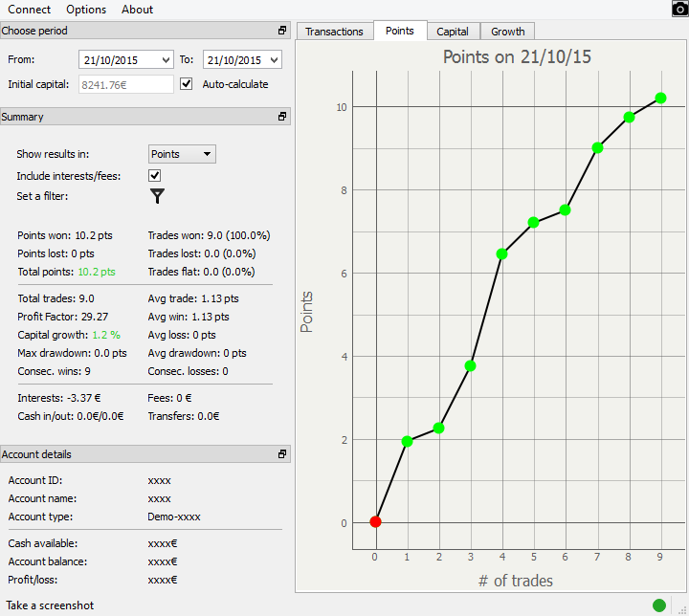
Task: Click the 'Consec. wins: 9' text
Action: 54,371
